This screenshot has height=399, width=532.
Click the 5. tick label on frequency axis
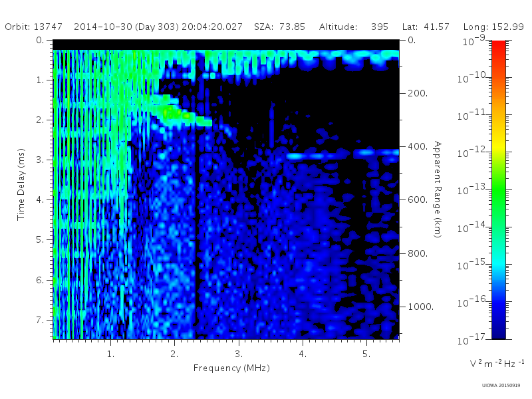point(366,354)
